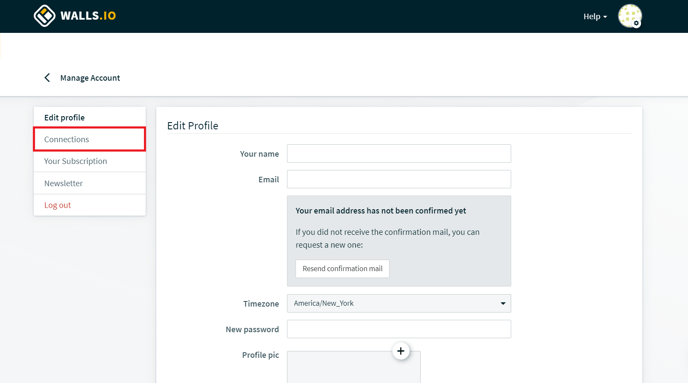Open Your Subscription in the sidebar
The height and width of the screenshot is (383, 688).
point(90,161)
